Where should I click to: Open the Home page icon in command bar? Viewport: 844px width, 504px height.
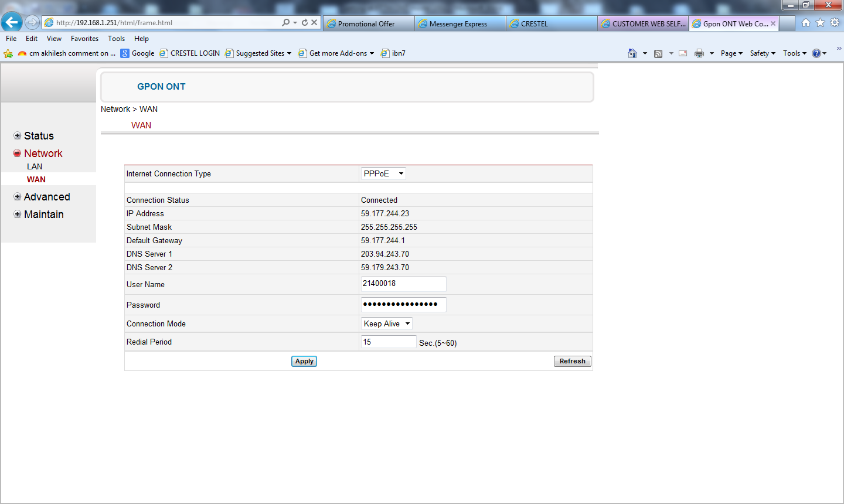632,53
